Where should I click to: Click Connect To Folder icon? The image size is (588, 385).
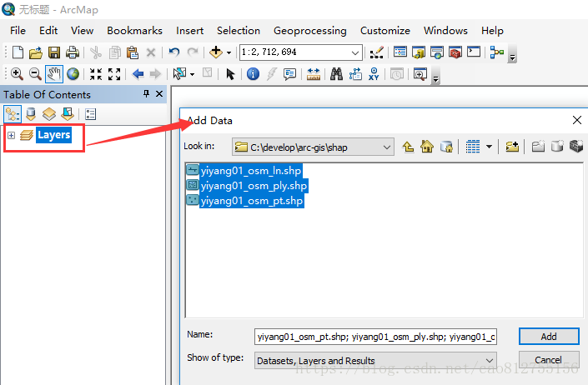(x=512, y=147)
